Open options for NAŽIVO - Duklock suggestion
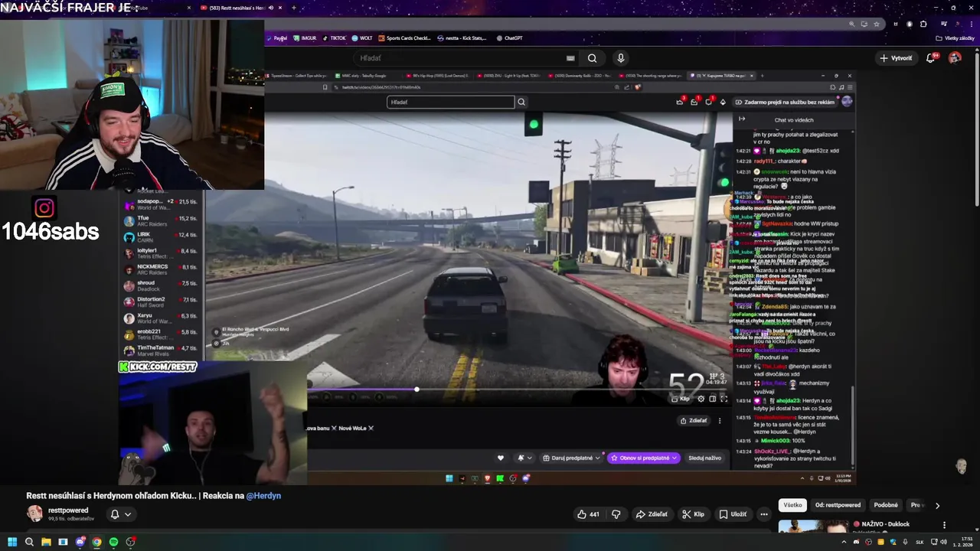This screenshot has height=551, width=980. click(x=944, y=525)
